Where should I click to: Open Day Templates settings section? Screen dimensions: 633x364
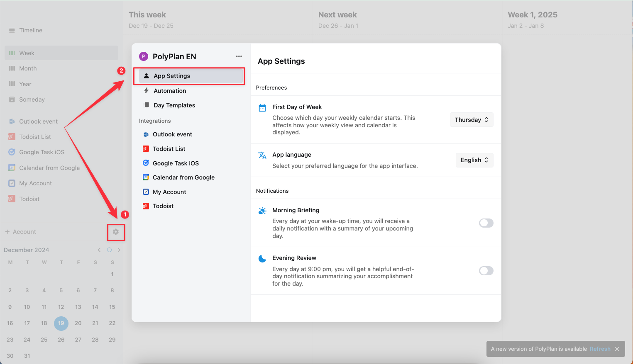[x=174, y=105]
